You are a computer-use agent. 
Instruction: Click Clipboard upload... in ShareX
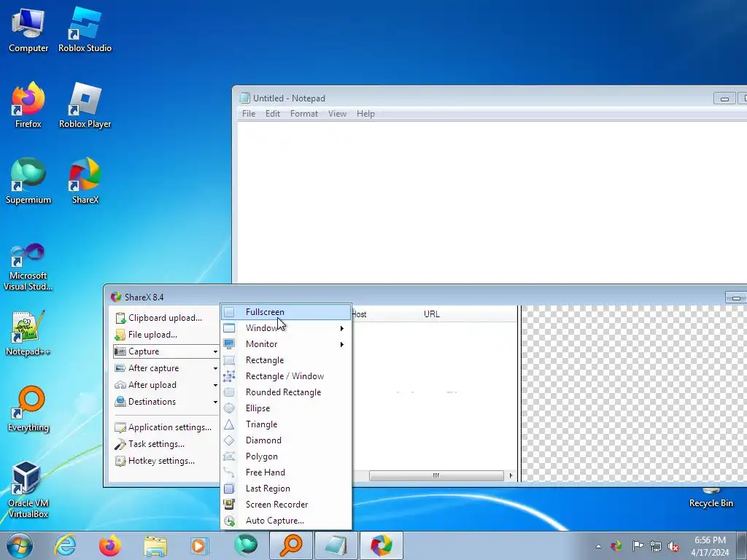166,318
